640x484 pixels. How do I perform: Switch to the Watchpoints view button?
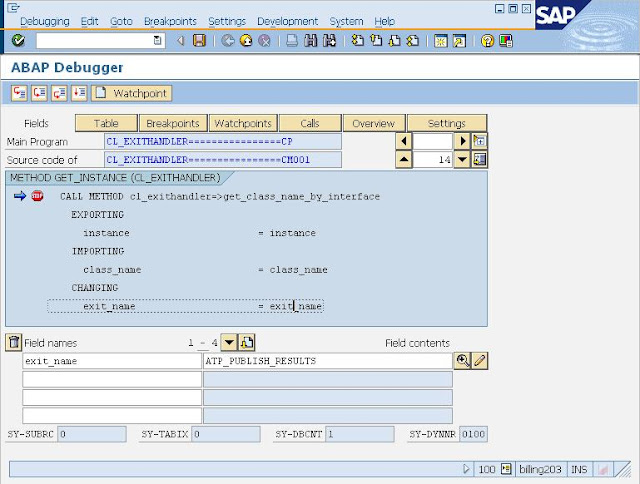click(x=243, y=123)
